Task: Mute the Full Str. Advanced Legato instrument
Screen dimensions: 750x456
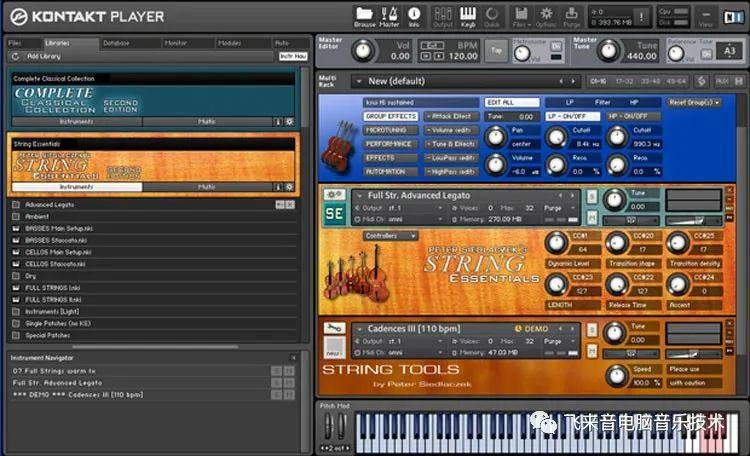Action: click(x=592, y=217)
